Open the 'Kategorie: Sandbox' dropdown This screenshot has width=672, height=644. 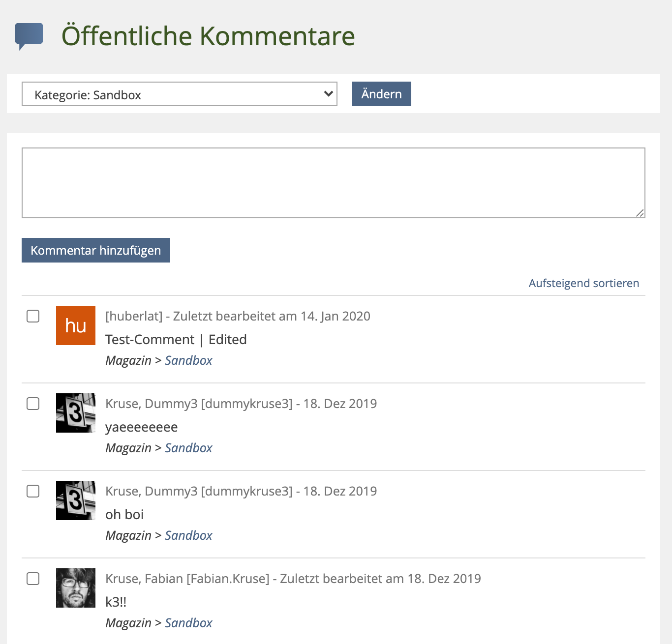(x=180, y=94)
